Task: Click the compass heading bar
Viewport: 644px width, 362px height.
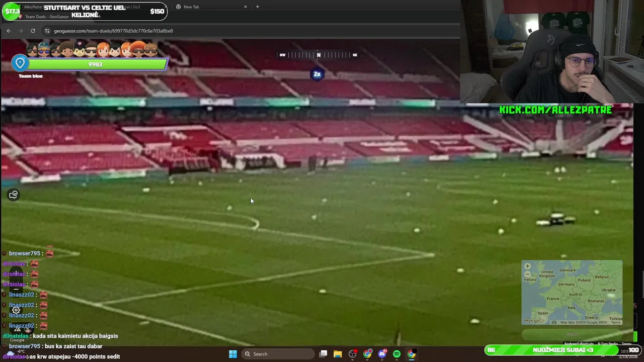Action: [x=318, y=55]
